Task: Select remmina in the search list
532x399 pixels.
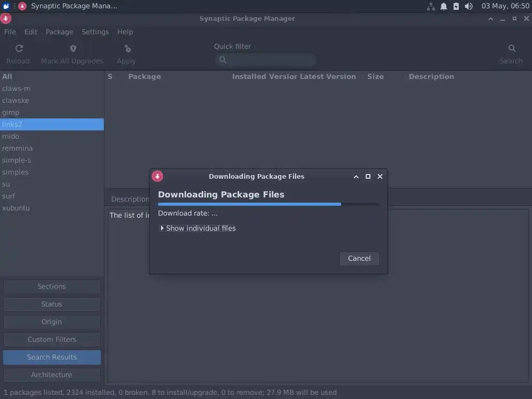Action: tap(52, 148)
